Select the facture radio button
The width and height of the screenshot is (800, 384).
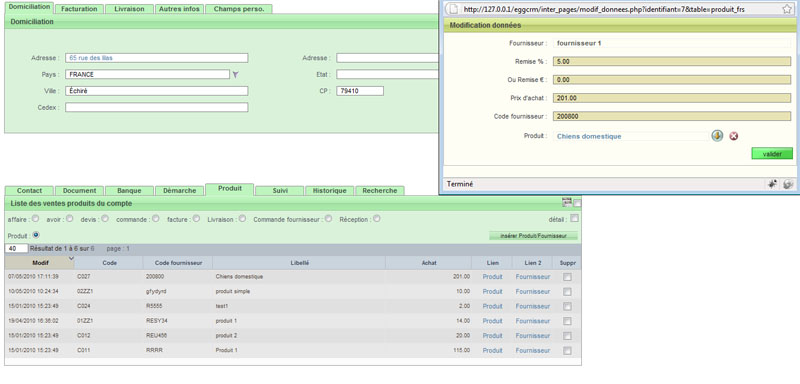click(x=196, y=219)
